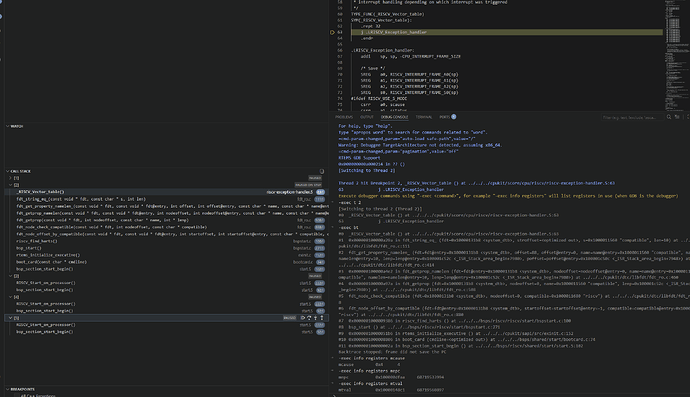Click riscv-exception-handler.S file label on top frame
Image resolution: width=690 pixels, height=397 pixels.
coord(290,192)
